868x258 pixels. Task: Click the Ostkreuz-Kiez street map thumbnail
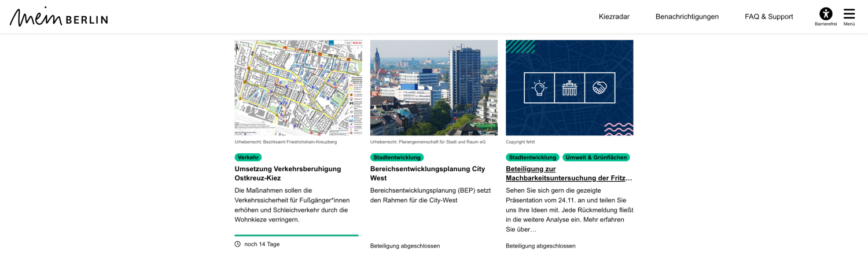click(x=298, y=88)
